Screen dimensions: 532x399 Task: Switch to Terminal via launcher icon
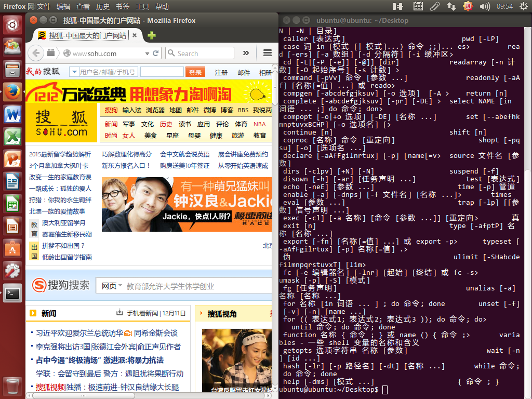(x=12, y=294)
